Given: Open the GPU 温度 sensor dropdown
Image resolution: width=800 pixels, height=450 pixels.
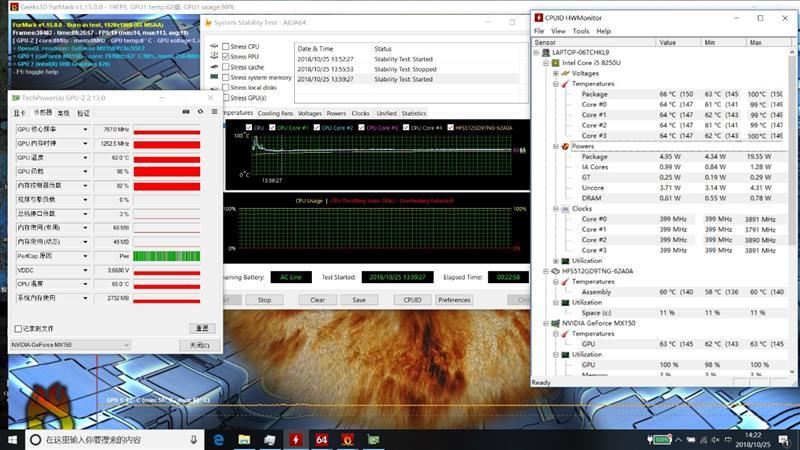Looking at the screenshot, I should [85, 158].
